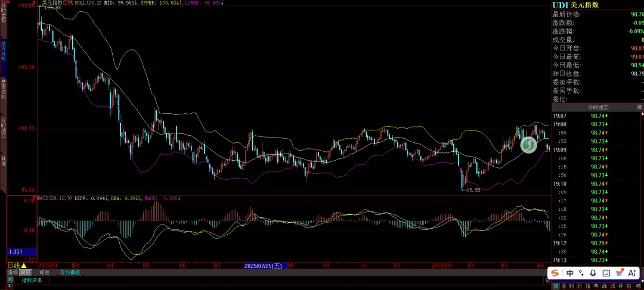Viewport: 644px width, 290px height.
Task: Click the -1.351 blue MACD axis value box
Action: tap(22, 252)
